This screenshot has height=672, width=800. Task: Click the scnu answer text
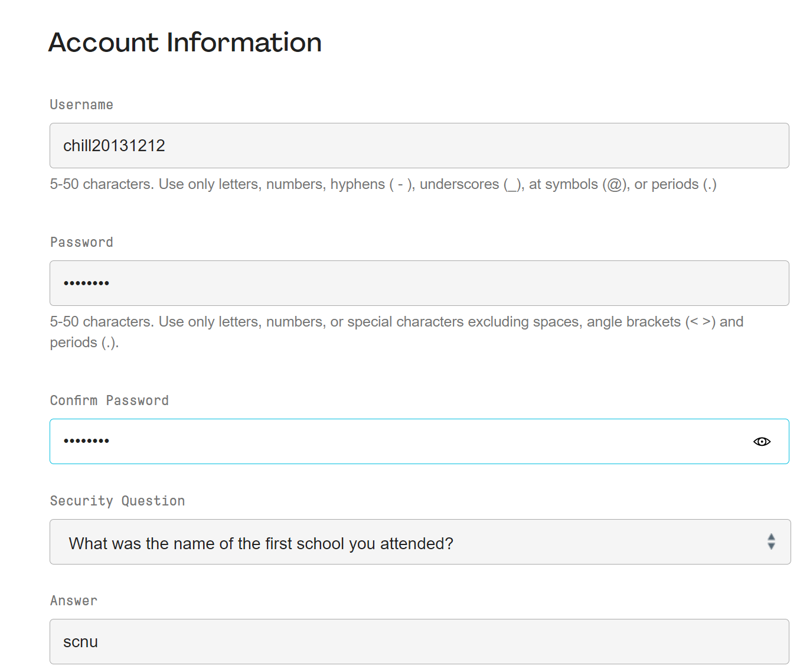click(x=80, y=642)
